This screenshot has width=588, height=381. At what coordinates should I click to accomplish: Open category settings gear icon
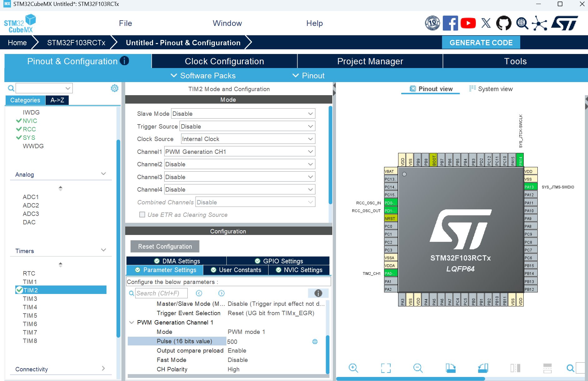(x=115, y=88)
